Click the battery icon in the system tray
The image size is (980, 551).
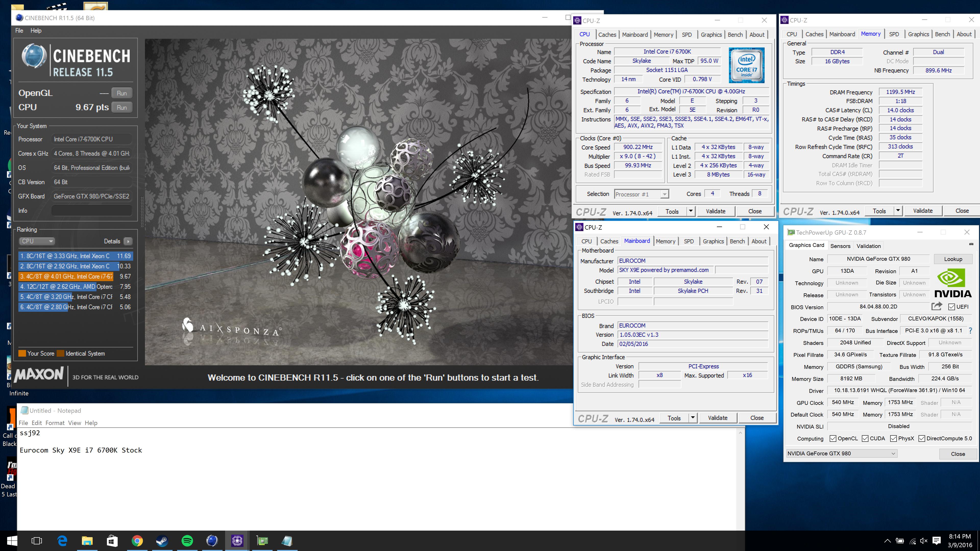900,541
